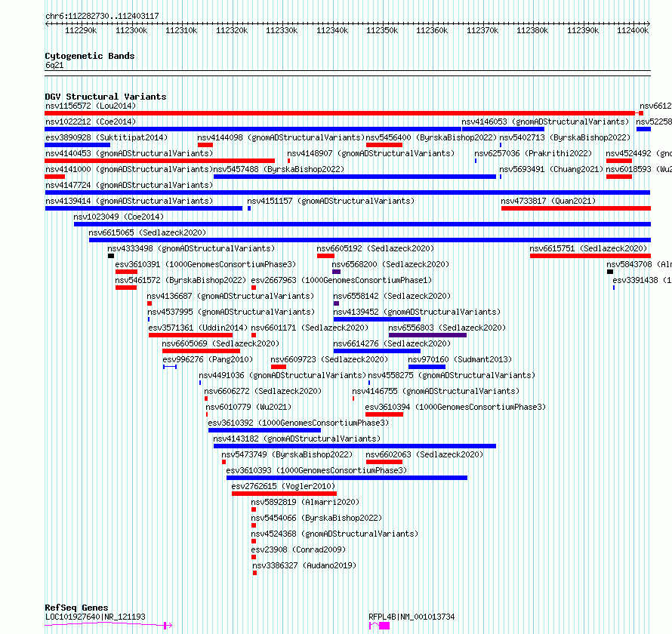Click nsv6615065 (Sedlazeck2020) label
Screen dimensions: 672x634
[x=147, y=232]
